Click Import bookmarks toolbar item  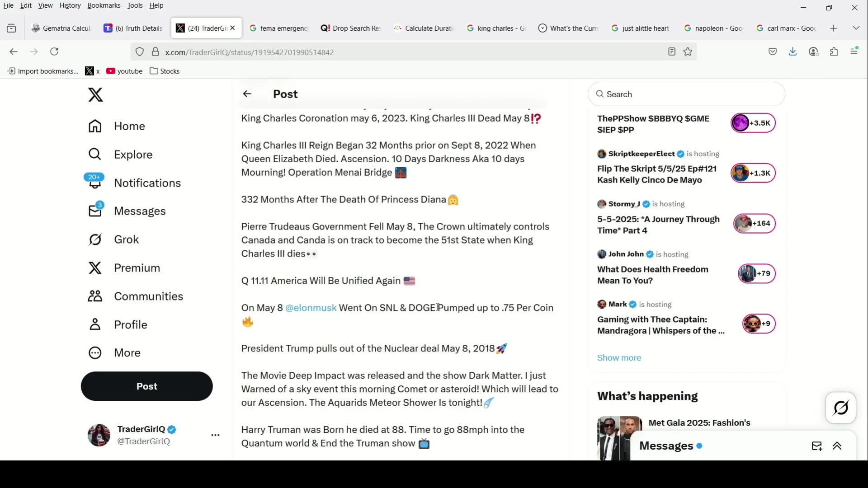[42, 71]
